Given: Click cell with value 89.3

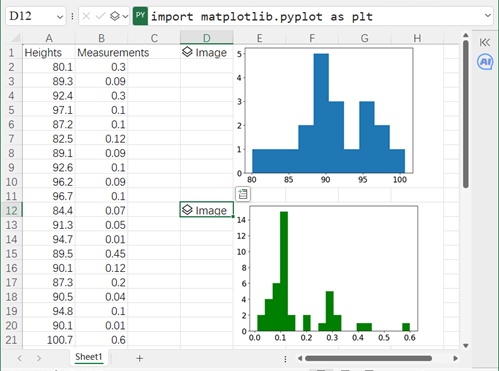Looking at the screenshot, I should click(49, 81).
